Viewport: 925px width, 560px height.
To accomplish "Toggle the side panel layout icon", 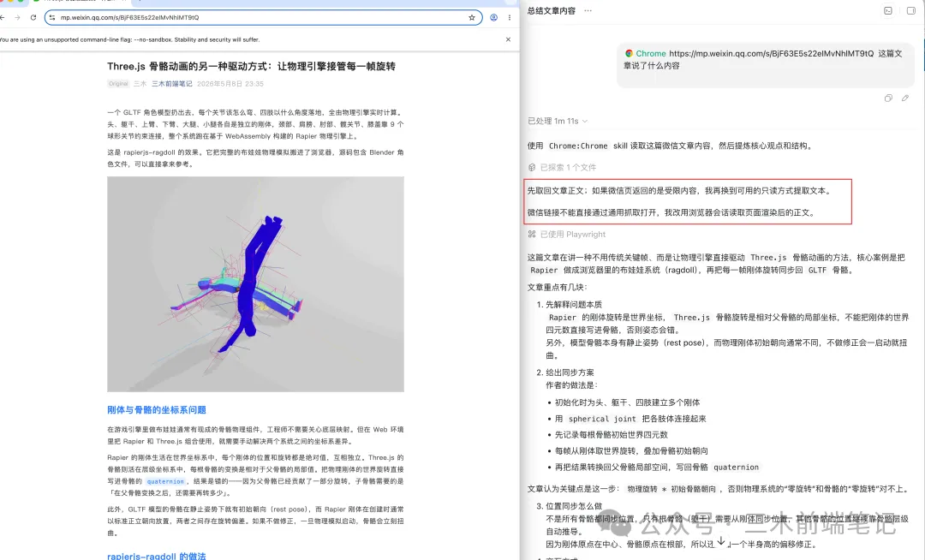I will (910, 10).
